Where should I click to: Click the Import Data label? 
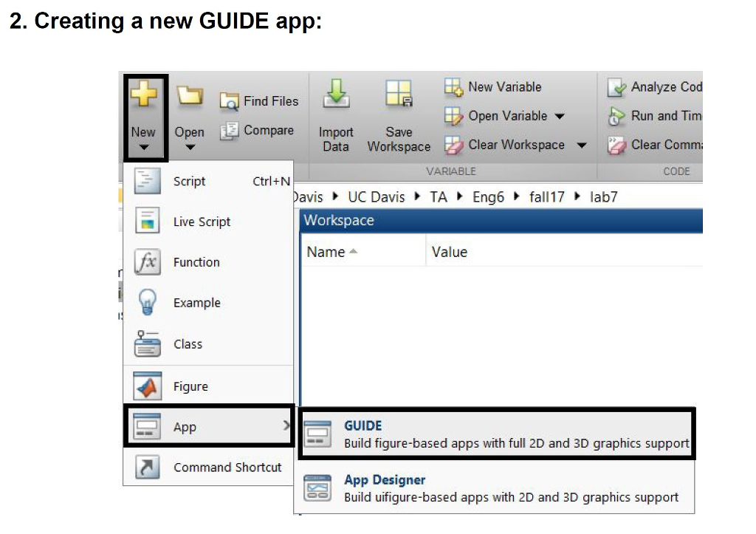336,140
